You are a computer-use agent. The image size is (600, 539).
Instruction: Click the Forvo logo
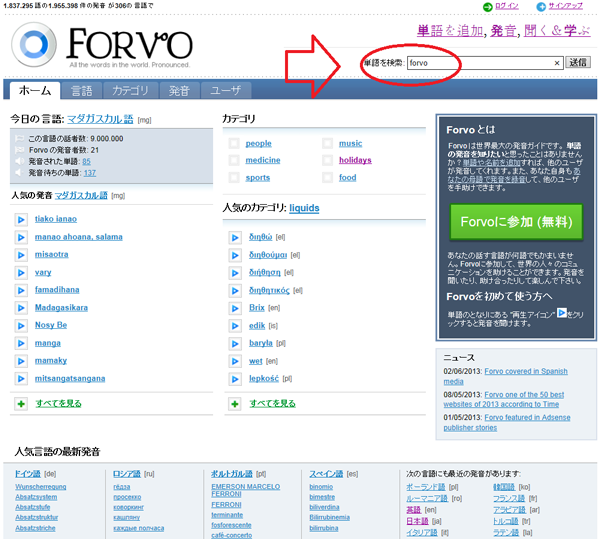click(x=102, y=46)
